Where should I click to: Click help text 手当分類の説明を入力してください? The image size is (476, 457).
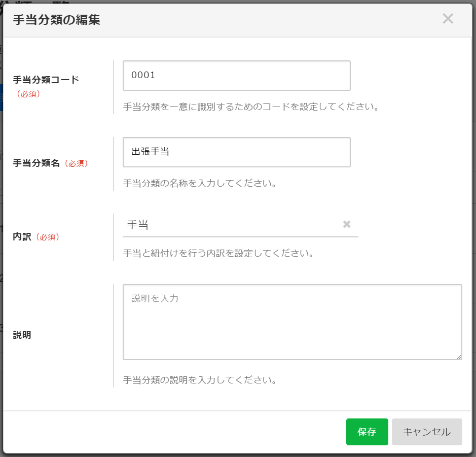[x=200, y=380]
